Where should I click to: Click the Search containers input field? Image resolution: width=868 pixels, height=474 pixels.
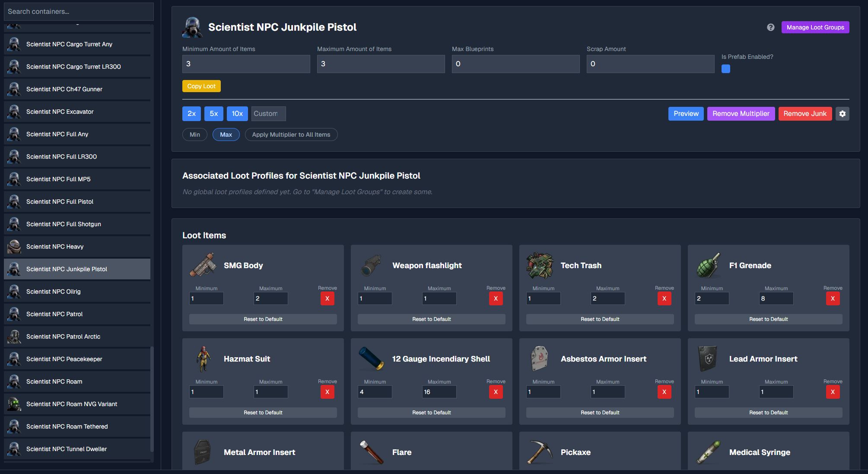[79, 12]
